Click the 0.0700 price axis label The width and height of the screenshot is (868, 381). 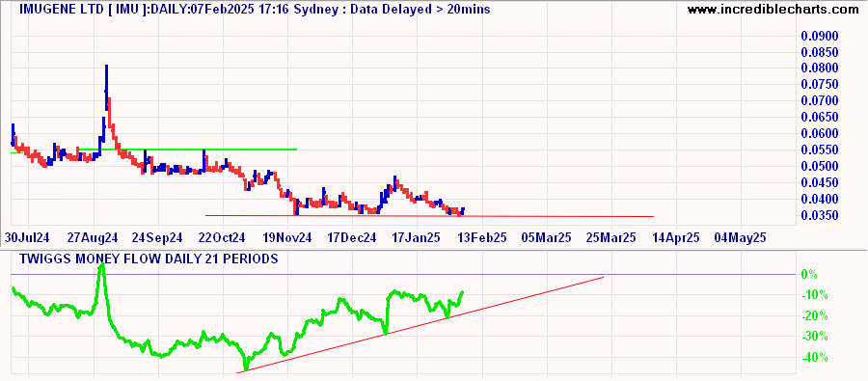pos(820,101)
